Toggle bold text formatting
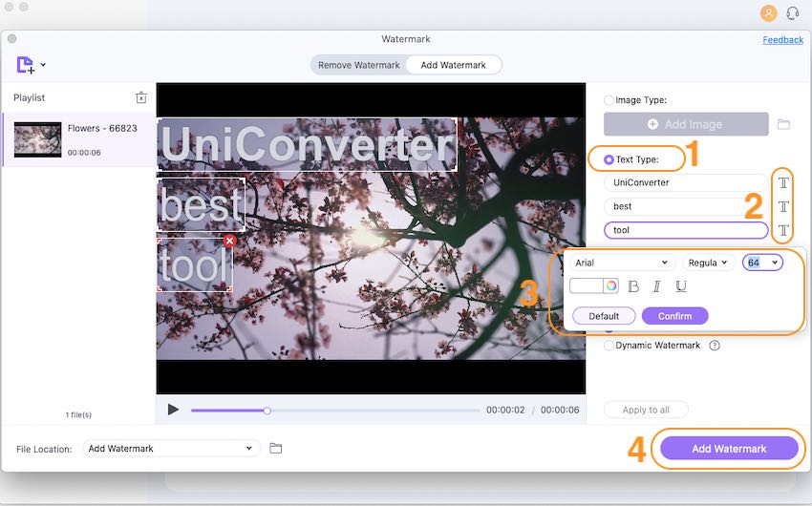Image resolution: width=812 pixels, height=506 pixels. pos(632,286)
